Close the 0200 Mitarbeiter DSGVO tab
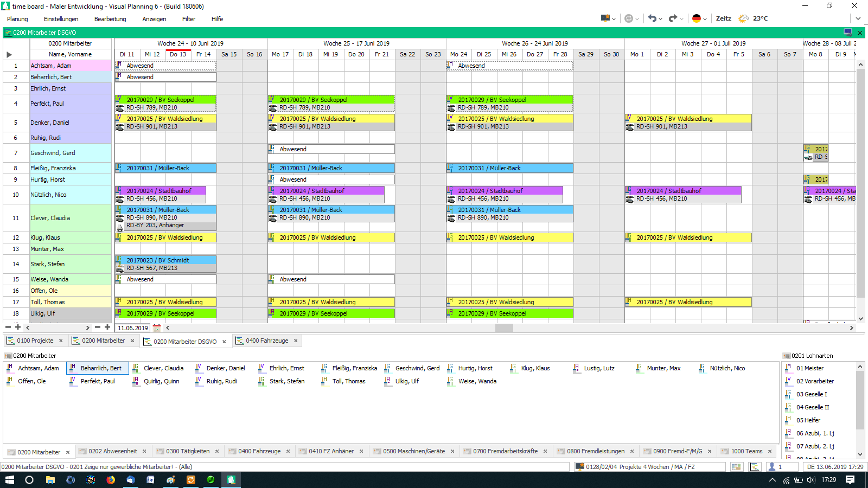 coord(224,342)
